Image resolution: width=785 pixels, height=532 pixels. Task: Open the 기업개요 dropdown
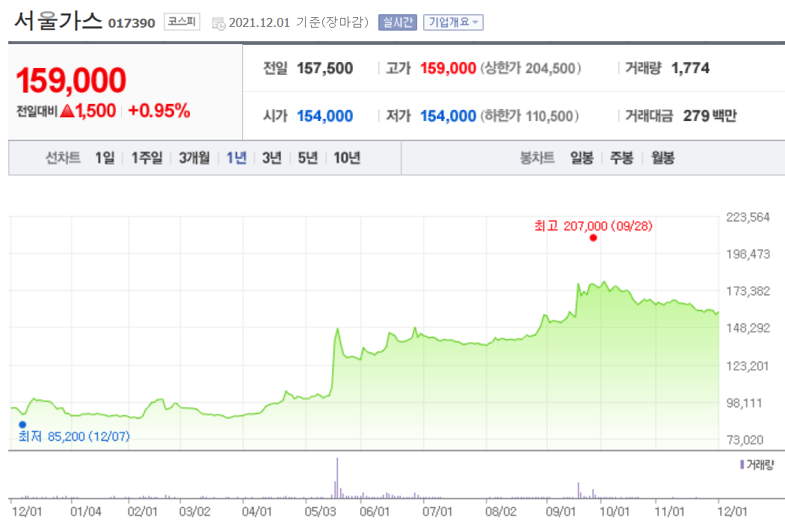(453, 22)
